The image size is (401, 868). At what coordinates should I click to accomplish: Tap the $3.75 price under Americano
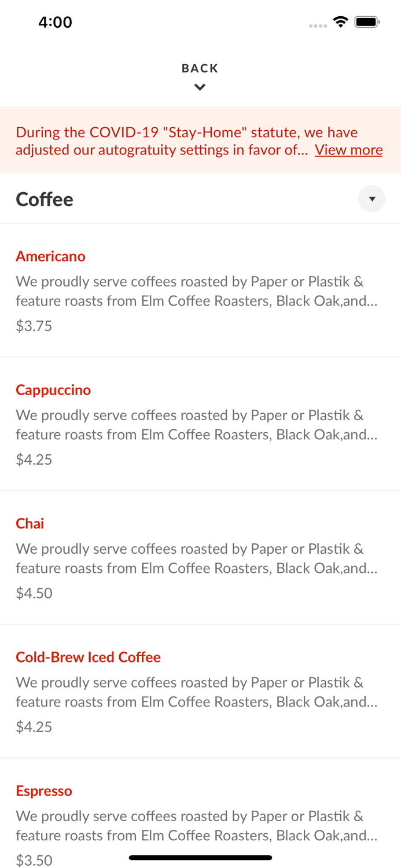coord(34,326)
